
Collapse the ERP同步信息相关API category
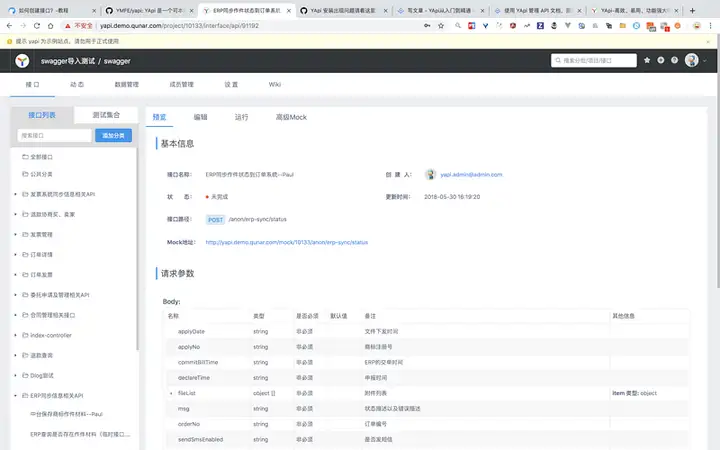(x=15, y=395)
